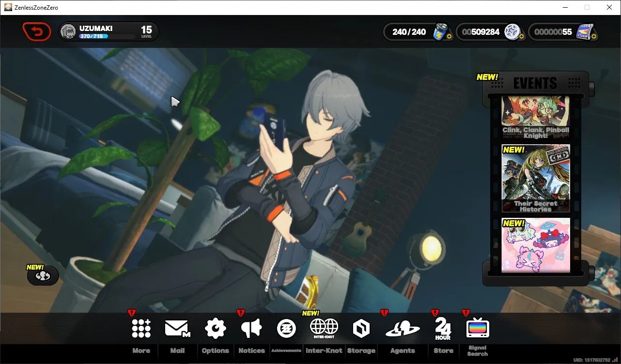Open the pink cartoon event thumbnail
Viewport: 621px width, 364px height.
[536, 245]
